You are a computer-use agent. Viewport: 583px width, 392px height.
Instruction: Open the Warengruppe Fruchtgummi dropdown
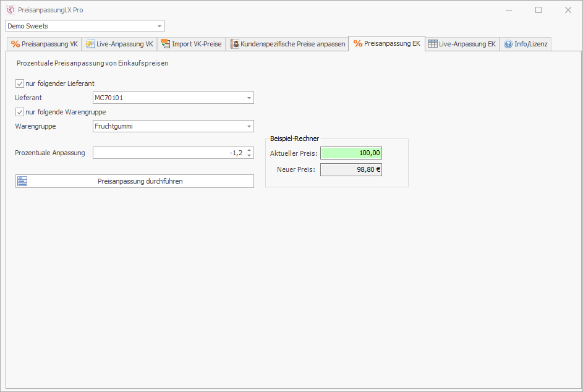click(249, 126)
